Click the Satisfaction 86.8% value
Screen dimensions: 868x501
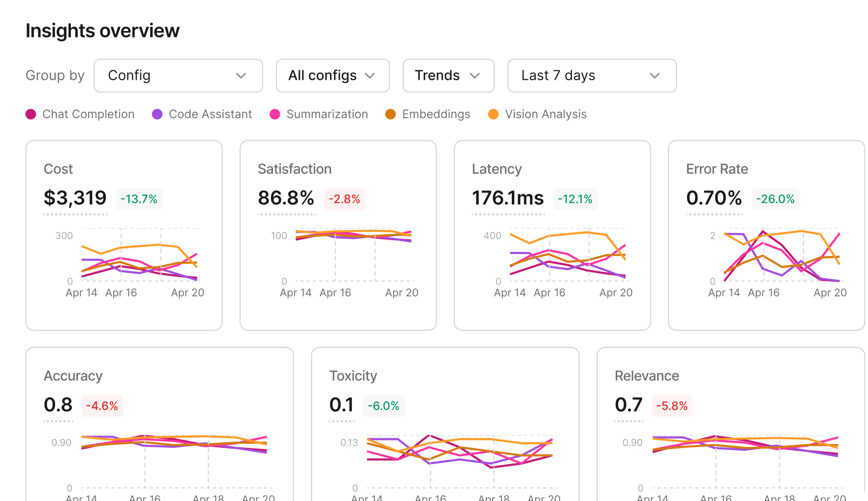point(286,198)
